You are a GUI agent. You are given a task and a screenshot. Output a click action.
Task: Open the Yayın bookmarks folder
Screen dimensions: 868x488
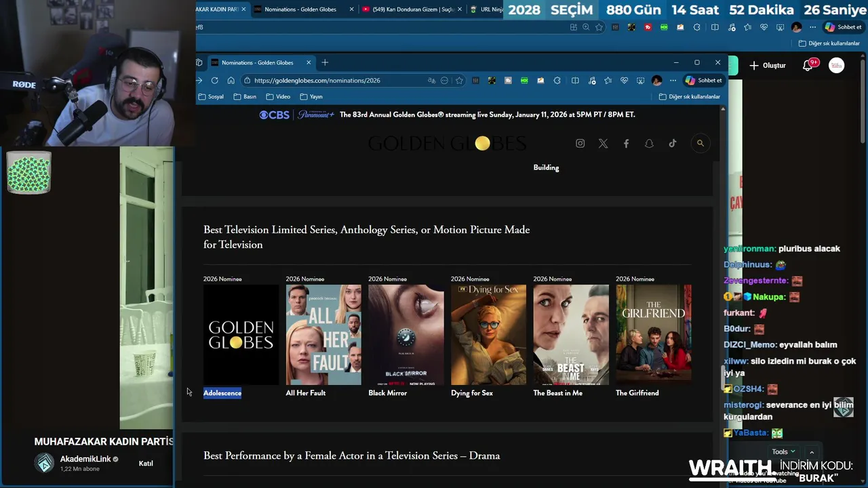(311, 96)
